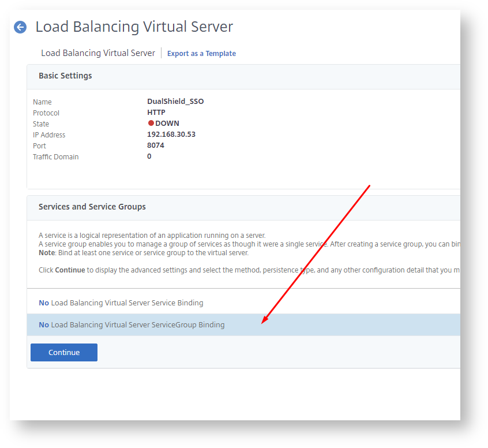
Task: Click the Traffic Domain field label
Action: tap(56, 157)
